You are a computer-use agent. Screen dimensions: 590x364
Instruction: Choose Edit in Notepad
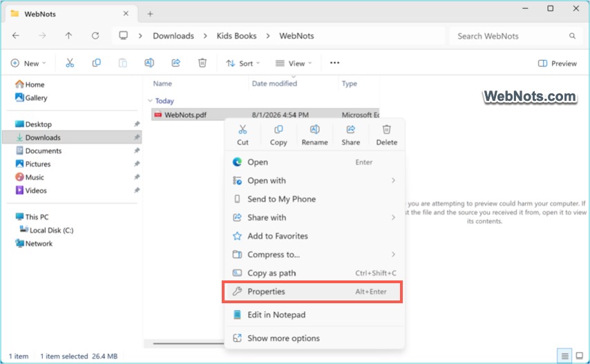(314, 315)
